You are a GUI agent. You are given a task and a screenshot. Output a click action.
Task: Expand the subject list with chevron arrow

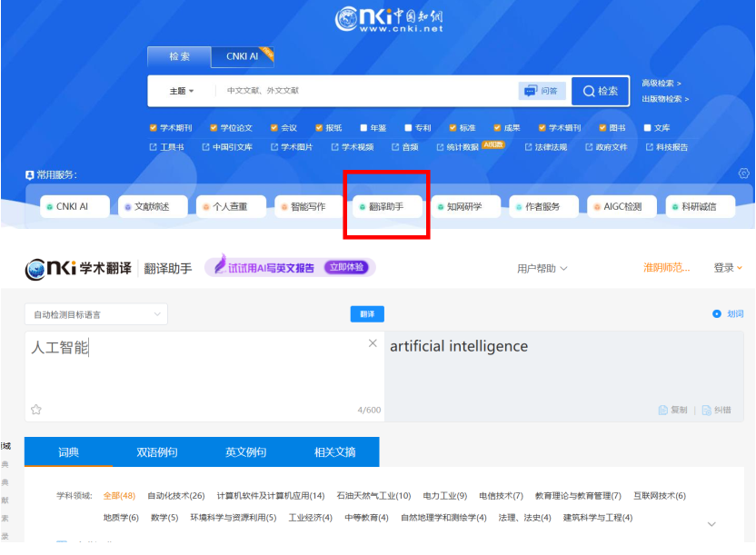(711, 524)
